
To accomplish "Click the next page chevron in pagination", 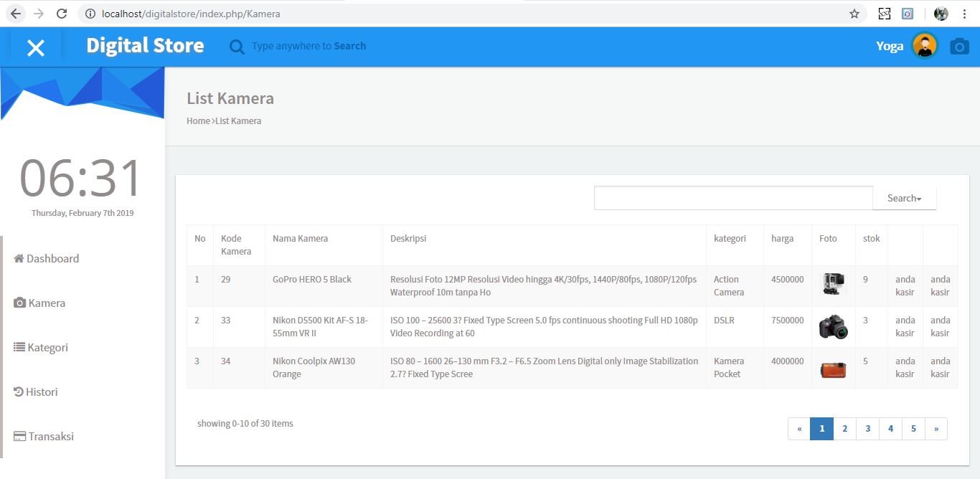I will pos(936,428).
